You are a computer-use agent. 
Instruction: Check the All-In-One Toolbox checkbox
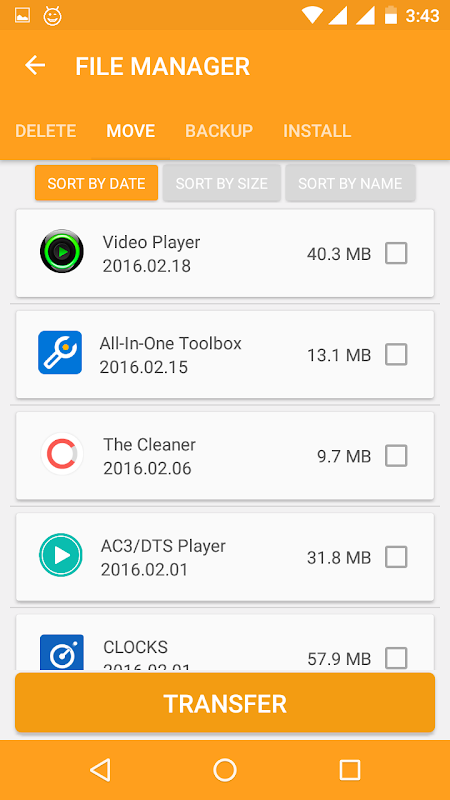point(396,355)
